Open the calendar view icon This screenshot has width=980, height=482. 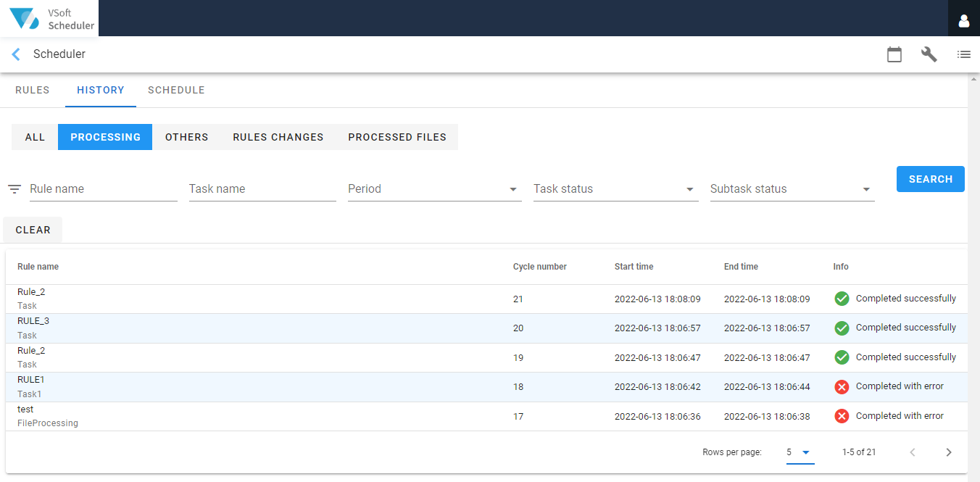894,54
